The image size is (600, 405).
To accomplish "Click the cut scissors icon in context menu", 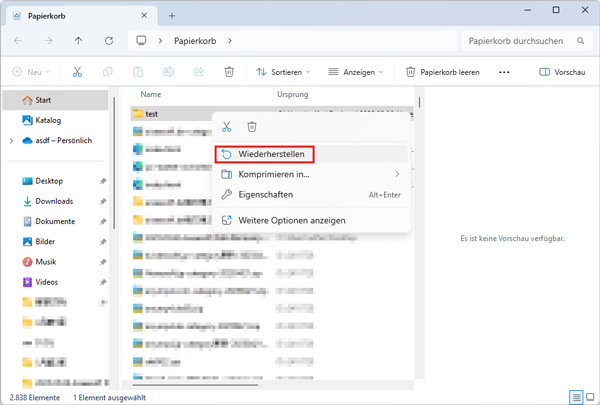I will (227, 127).
